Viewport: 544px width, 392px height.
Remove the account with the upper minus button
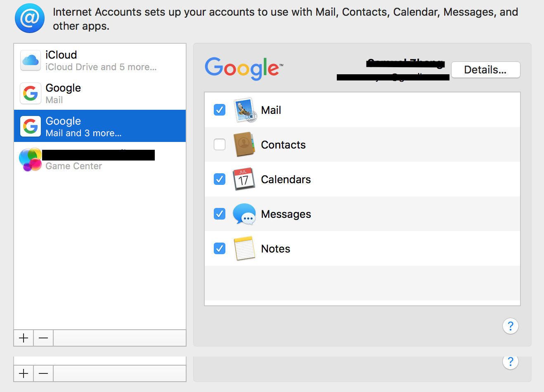tap(43, 338)
